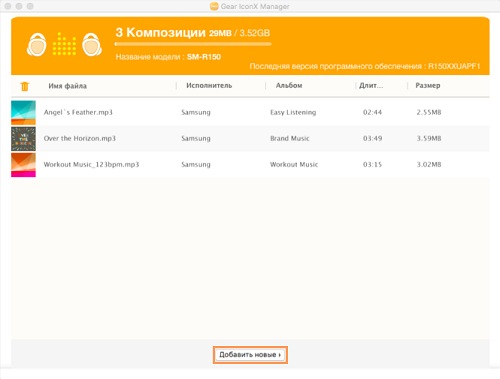
Task: Sort by Длит... duration column header
Action: pos(371,86)
